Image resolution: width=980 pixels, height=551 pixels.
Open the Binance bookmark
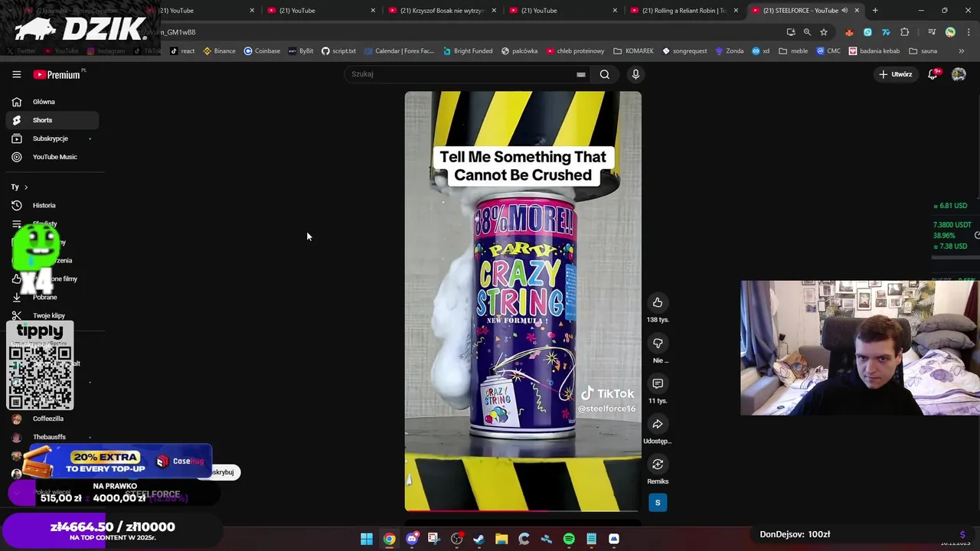[219, 51]
